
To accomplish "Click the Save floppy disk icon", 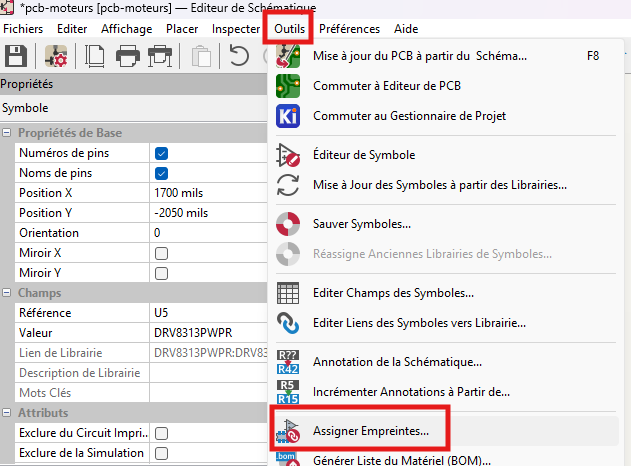I will (x=16, y=56).
